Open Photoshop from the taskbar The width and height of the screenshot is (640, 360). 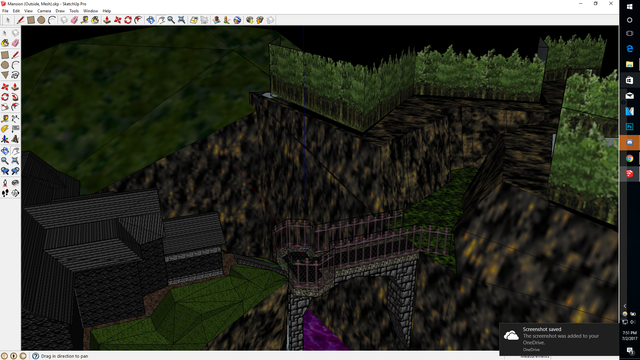tap(629, 127)
